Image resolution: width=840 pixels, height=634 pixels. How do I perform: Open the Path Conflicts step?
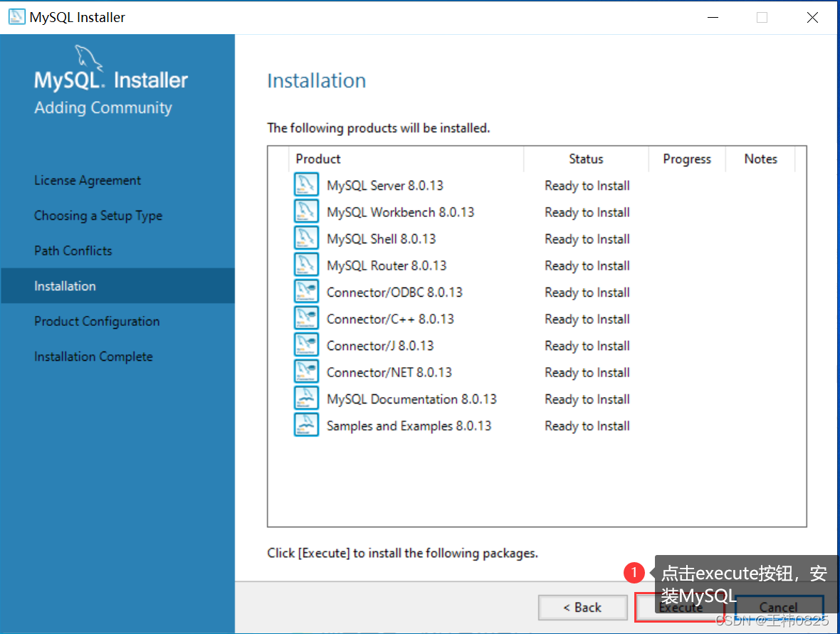[x=73, y=250]
